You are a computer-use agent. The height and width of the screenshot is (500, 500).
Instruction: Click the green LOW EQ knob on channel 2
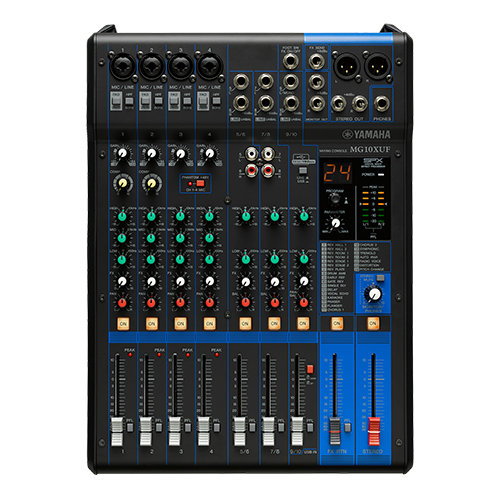pyautogui.click(x=151, y=259)
